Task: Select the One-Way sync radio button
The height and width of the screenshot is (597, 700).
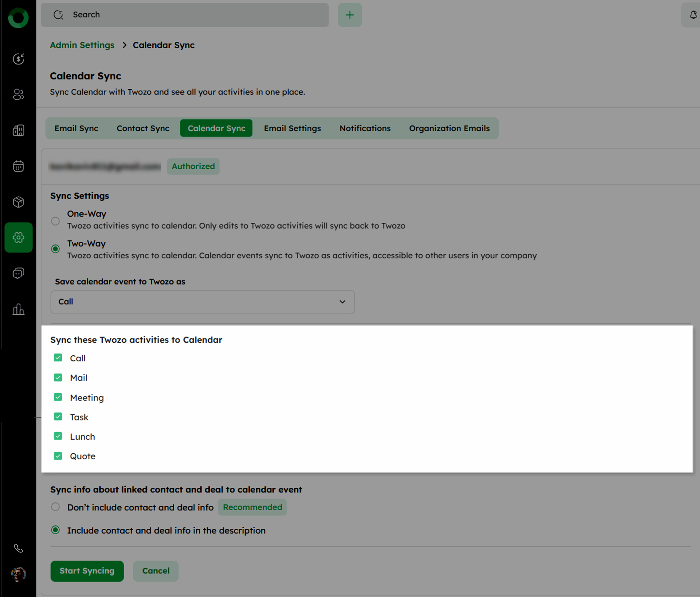Action: click(x=55, y=221)
